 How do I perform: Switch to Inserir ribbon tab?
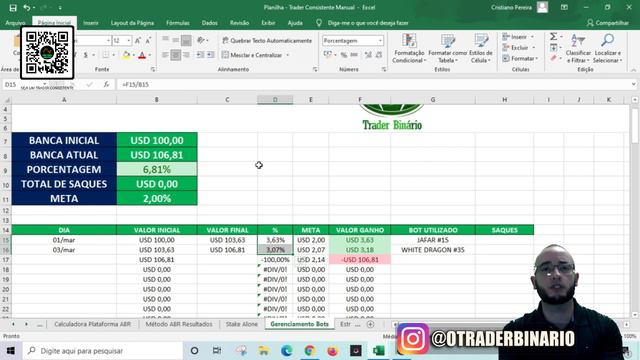[x=91, y=23]
